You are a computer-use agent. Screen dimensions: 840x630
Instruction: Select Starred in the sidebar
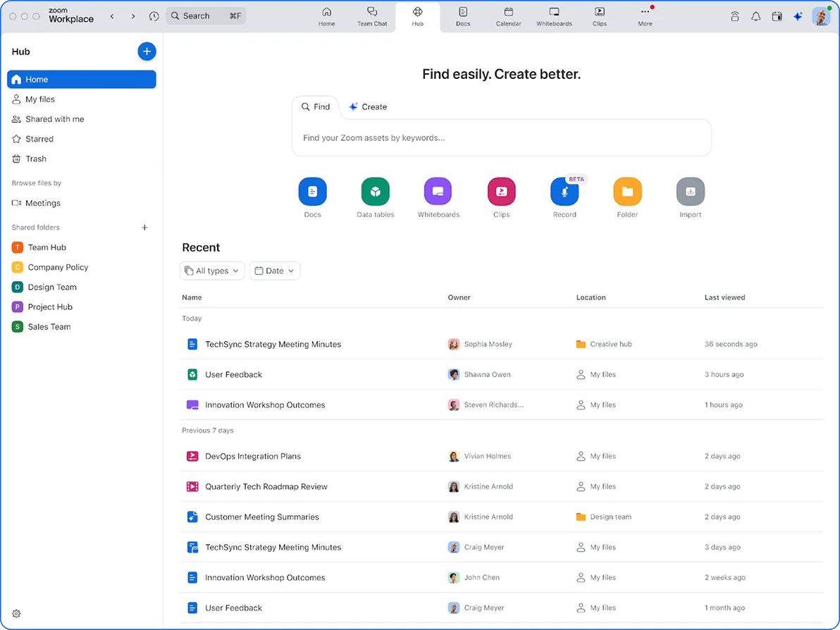[x=39, y=139]
